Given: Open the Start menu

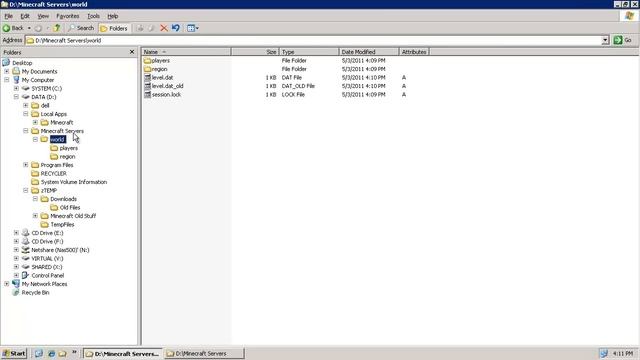Looking at the screenshot, I should 14,353.
